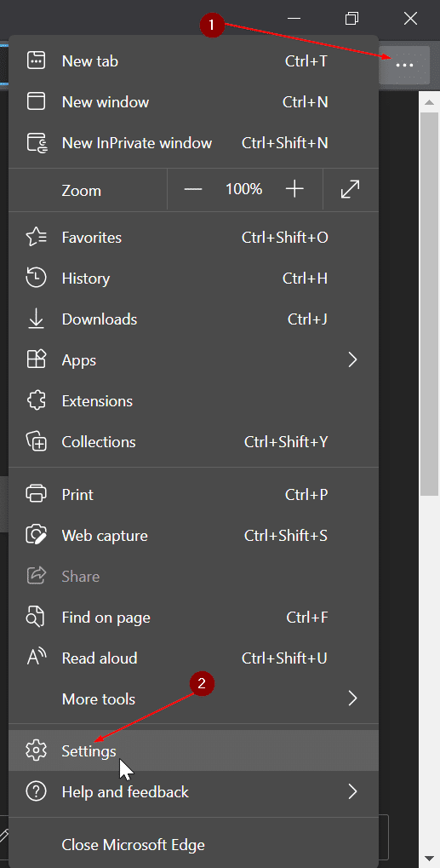Click the Extensions puzzle icon
The height and width of the screenshot is (868, 440).
[37, 401]
